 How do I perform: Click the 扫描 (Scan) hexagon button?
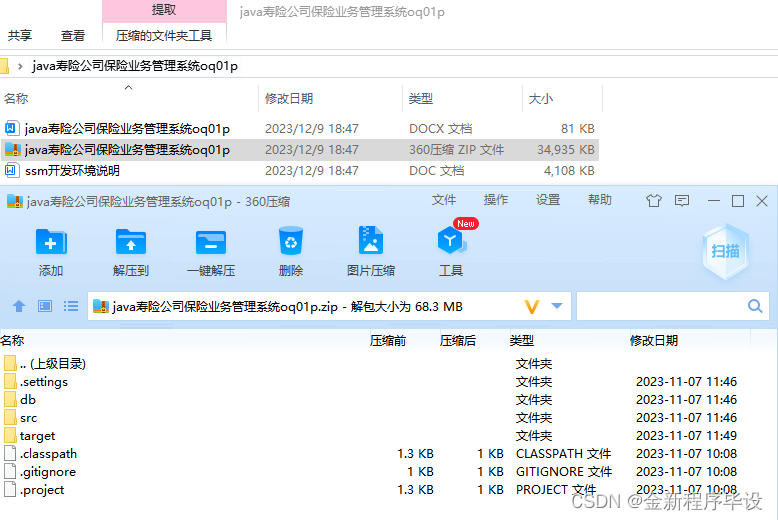[725, 252]
